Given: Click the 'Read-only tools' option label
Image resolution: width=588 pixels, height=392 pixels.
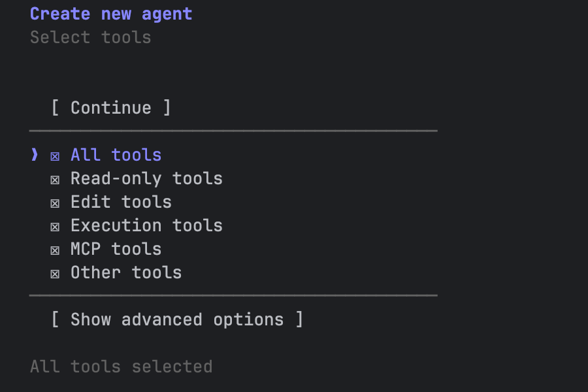Looking at the screenshot, I should (146, 178).
